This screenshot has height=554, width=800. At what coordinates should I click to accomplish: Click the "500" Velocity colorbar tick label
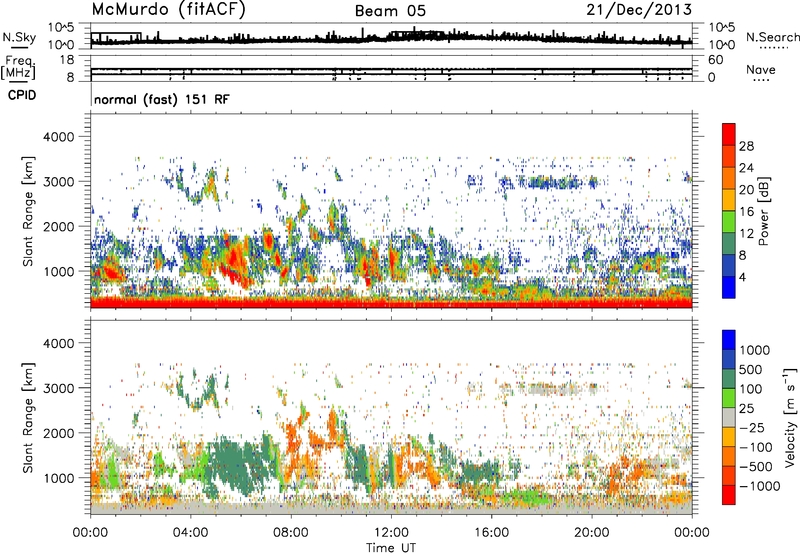(x=751, y=369)
